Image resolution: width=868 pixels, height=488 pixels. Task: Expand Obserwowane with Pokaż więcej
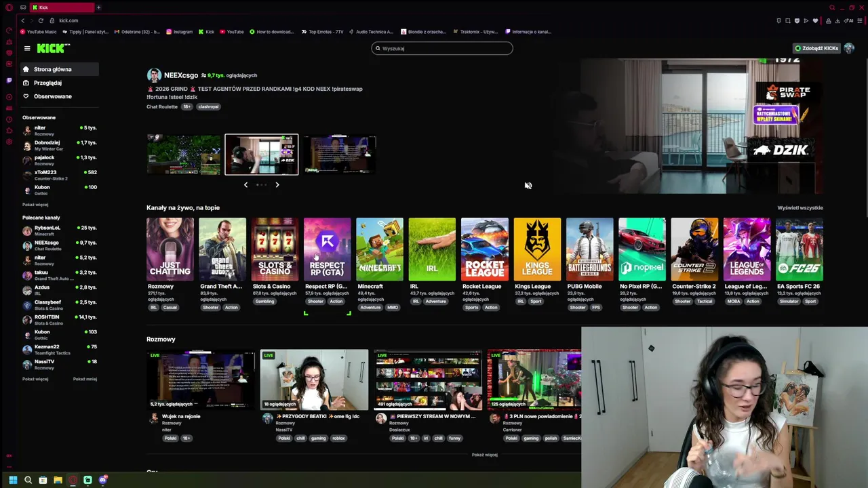pyautogui.click(x=35, y=205)
